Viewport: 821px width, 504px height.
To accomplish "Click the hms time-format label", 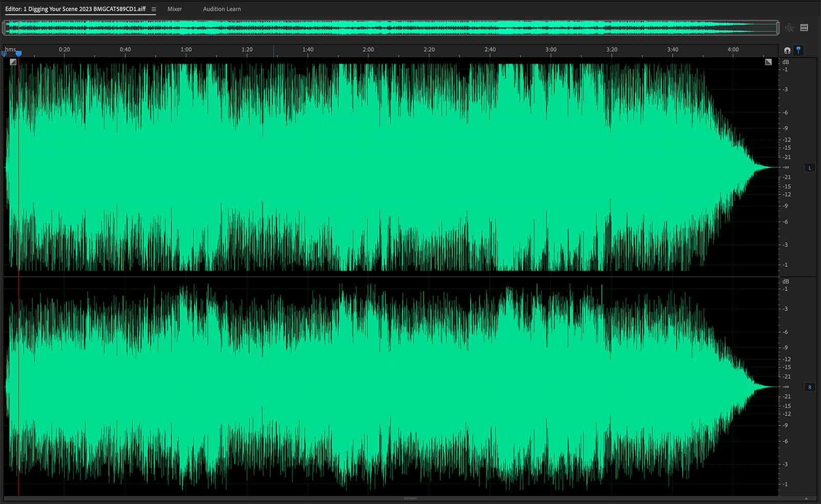I will [9, 49].
